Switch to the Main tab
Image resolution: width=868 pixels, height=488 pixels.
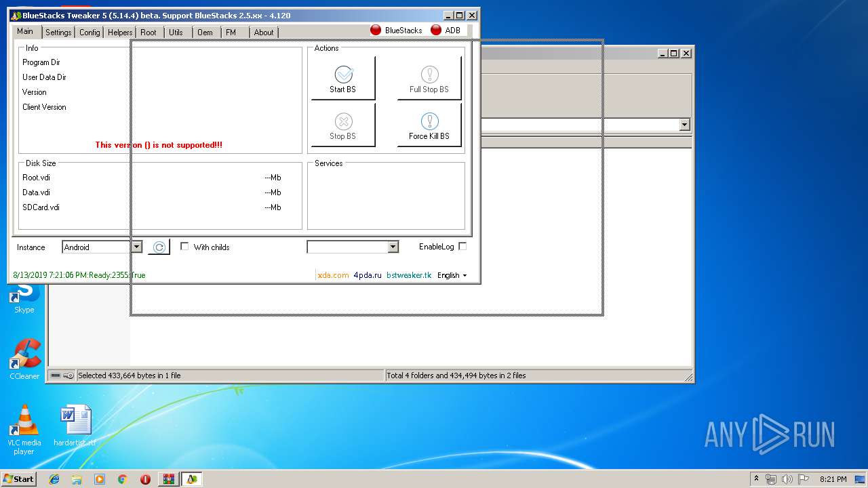tap(25, 31)
